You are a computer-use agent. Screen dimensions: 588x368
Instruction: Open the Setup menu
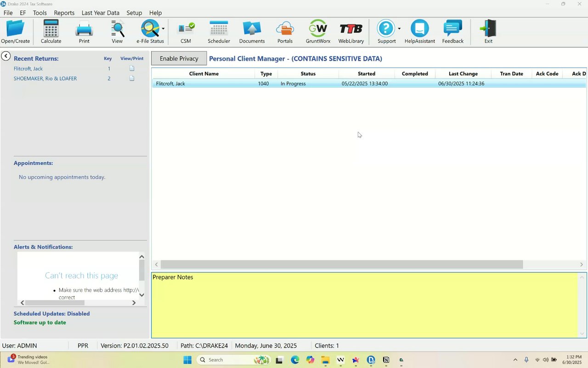[x=134, y=13]
